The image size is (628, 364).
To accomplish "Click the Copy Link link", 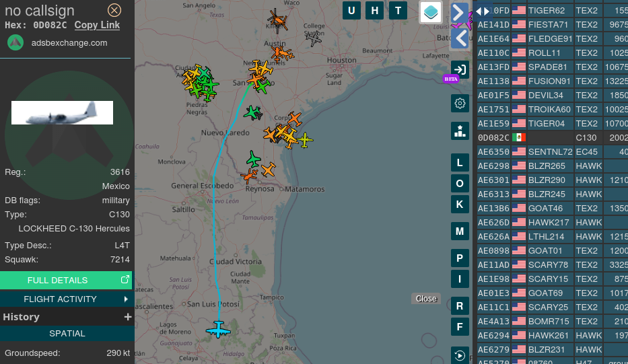I will point(97,25).
